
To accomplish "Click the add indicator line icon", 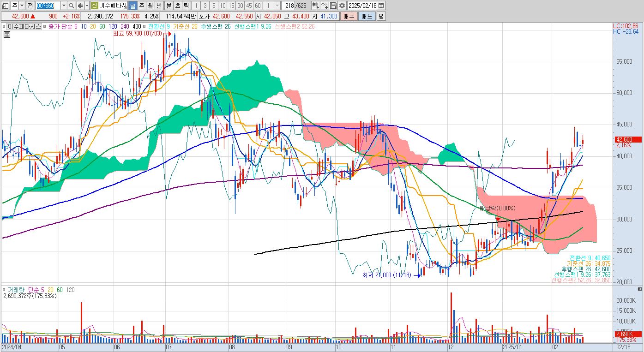I will pos(325,6).
